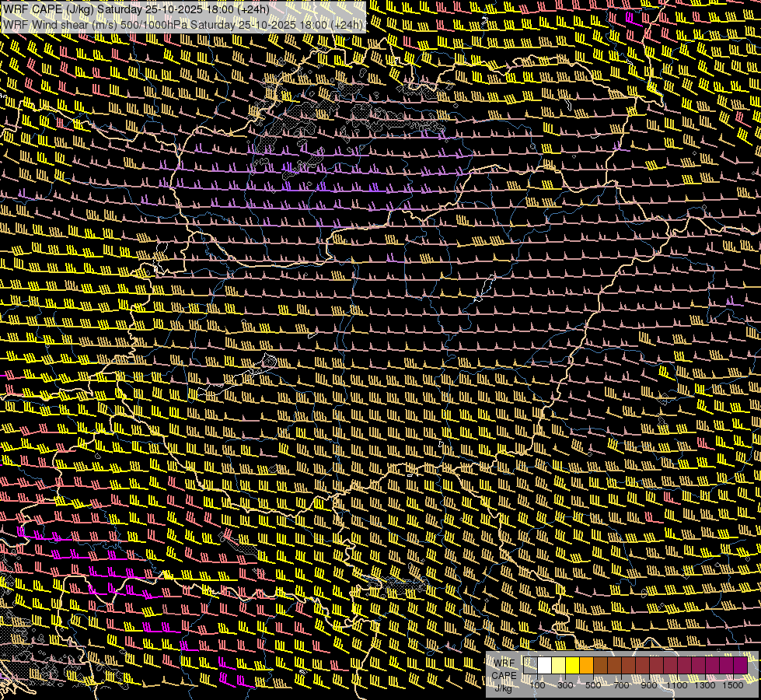761x700 pixels.
Task: Select the white 100–200 CAPE legend swatch
Action: point(545,666)
